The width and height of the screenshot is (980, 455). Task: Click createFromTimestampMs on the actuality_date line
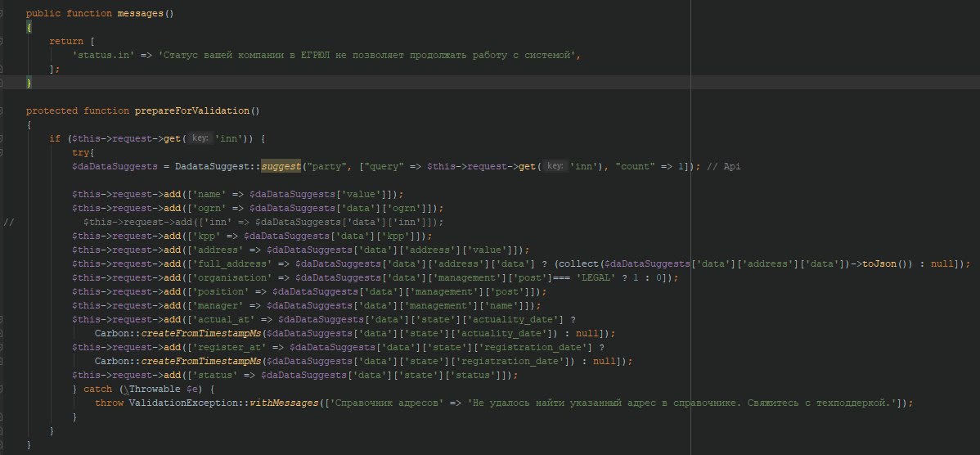(x=200, y=334)
